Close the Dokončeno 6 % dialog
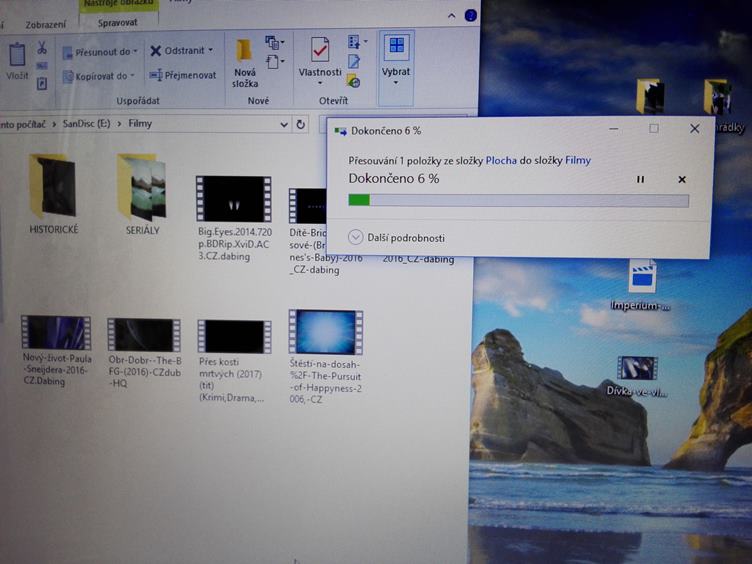 click(x=694, y=129)
